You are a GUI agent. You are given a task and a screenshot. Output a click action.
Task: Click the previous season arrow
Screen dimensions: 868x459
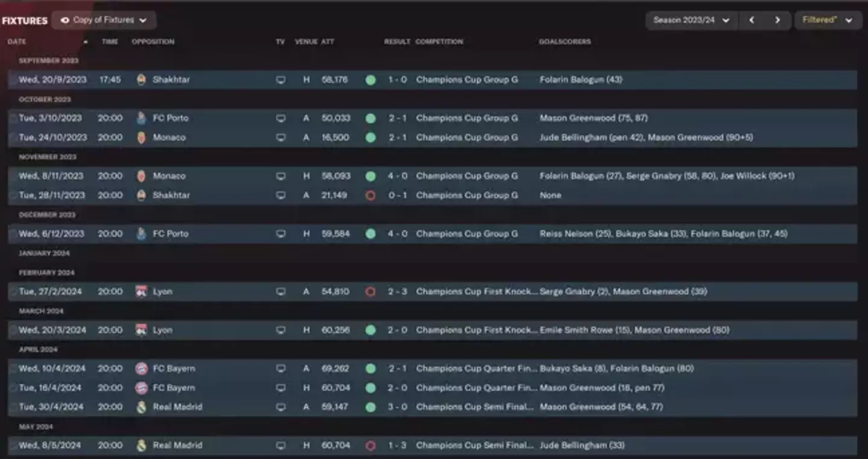click(752, 19)
